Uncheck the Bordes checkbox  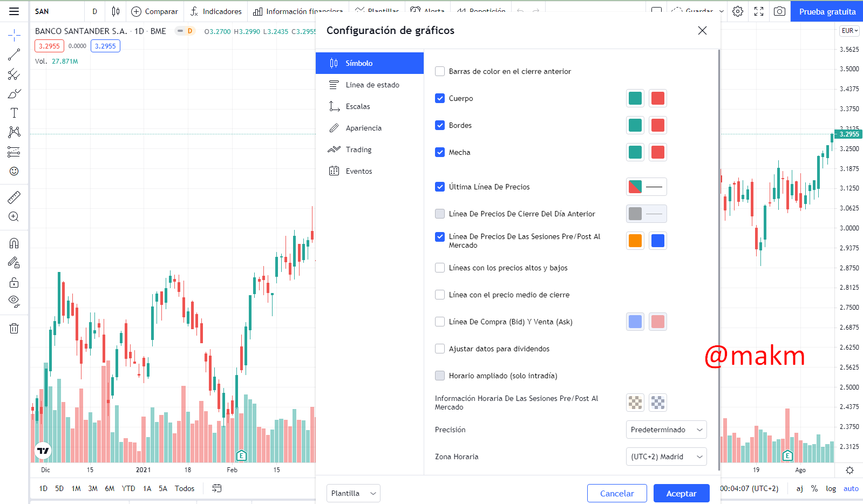pyautogui.click(x=440, y=125)
